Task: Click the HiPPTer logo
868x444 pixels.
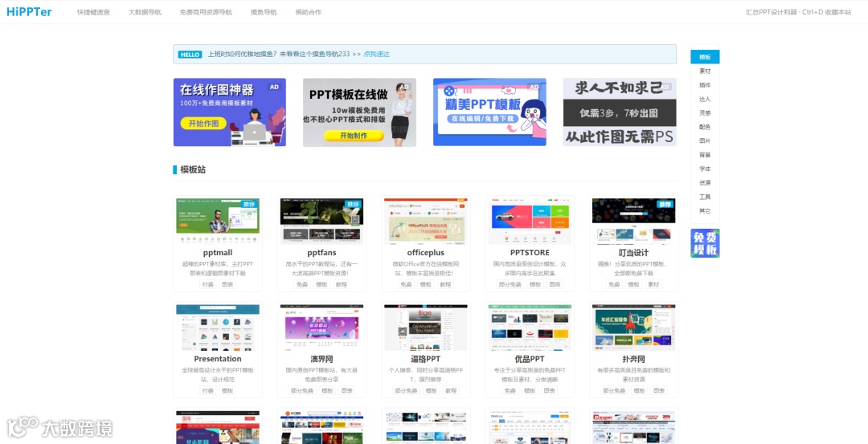Action: coord(30,11)
